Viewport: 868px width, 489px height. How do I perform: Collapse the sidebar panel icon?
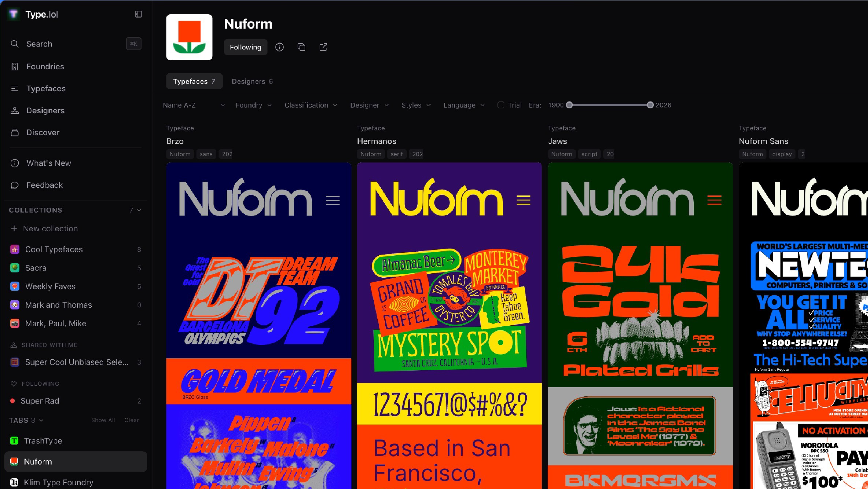(138, 14)
